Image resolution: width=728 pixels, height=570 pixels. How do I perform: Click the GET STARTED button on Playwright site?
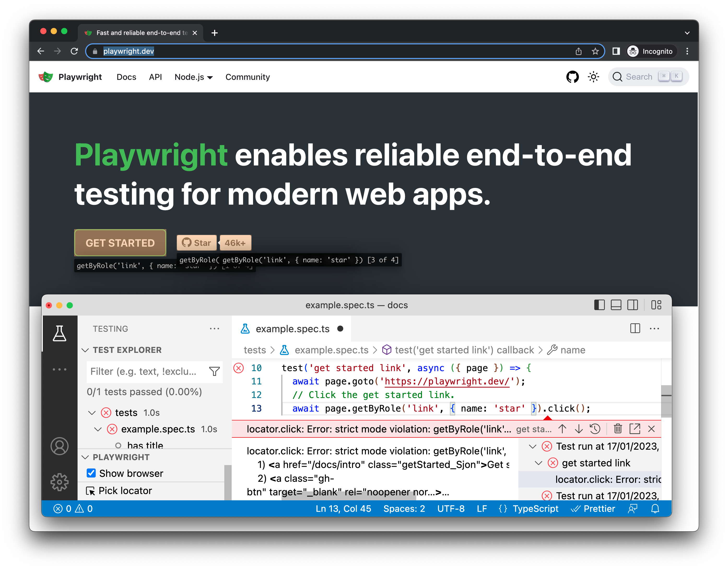pos(120,242)
